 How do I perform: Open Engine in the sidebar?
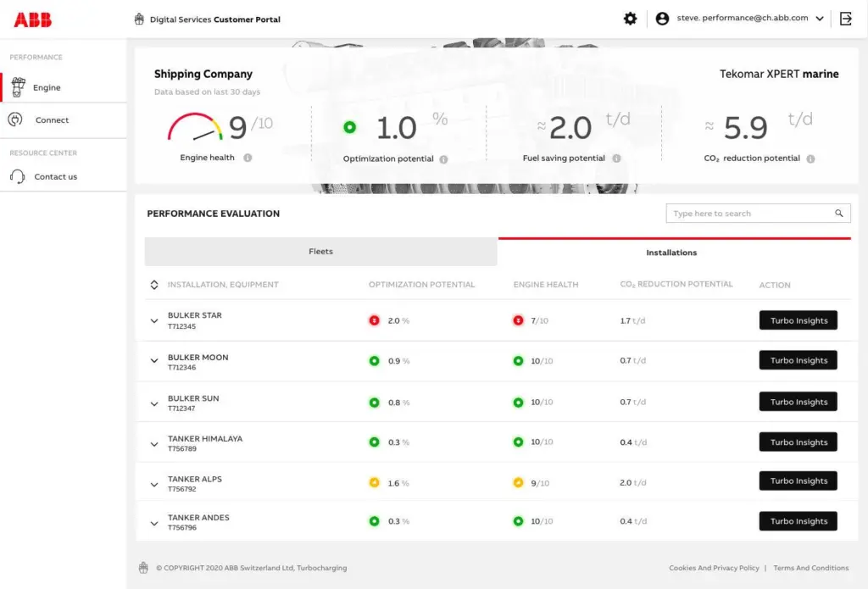(63, 87)
